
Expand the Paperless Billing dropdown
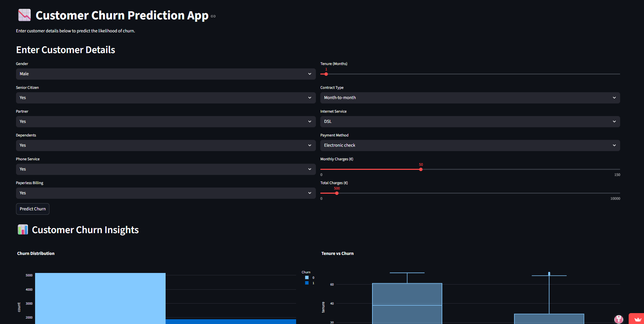click(166, 193)
